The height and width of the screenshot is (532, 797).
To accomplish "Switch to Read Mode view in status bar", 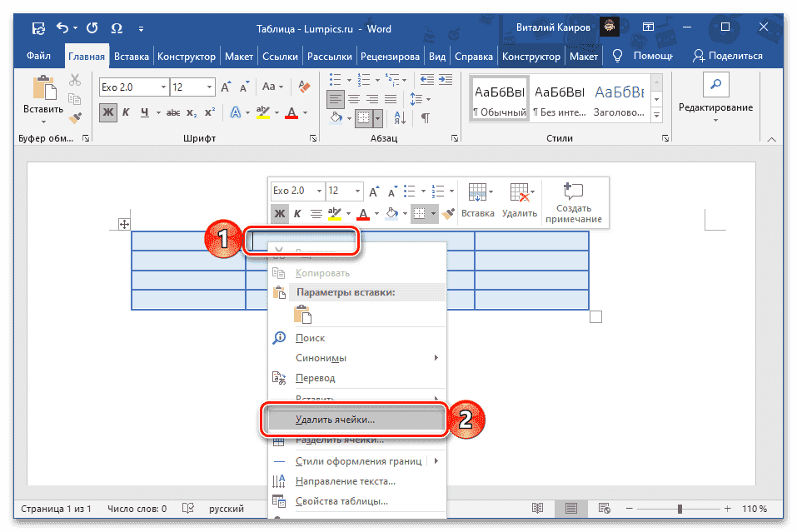I will pyautogui.click(x=537, y=508).
